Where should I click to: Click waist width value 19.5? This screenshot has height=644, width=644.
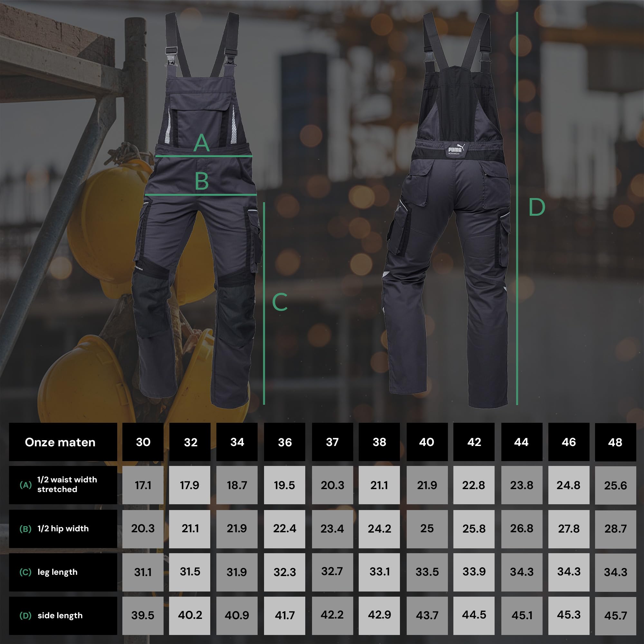[285, 485]
